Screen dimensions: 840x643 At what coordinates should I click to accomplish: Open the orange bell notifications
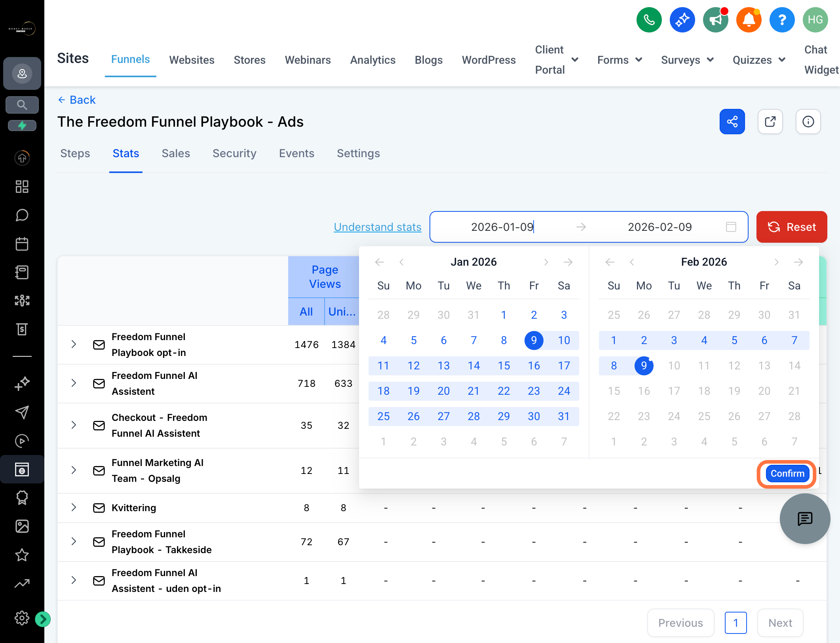(x=749, y=20)
